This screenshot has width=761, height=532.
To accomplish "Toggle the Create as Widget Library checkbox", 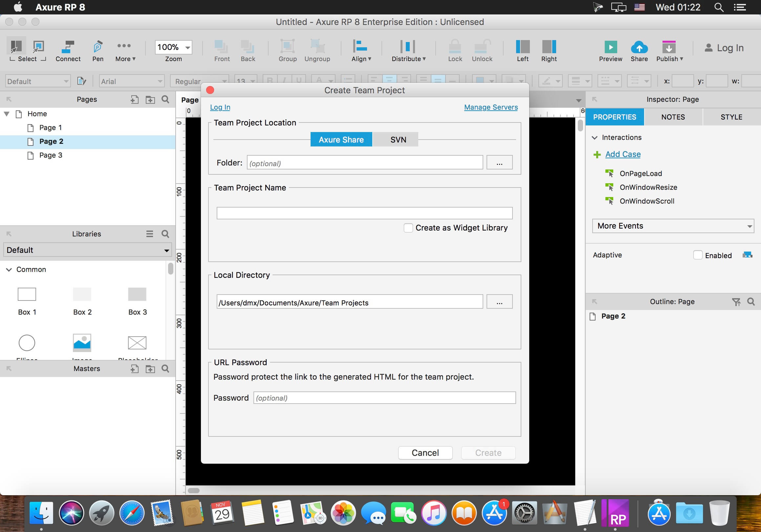I will 408,227.
